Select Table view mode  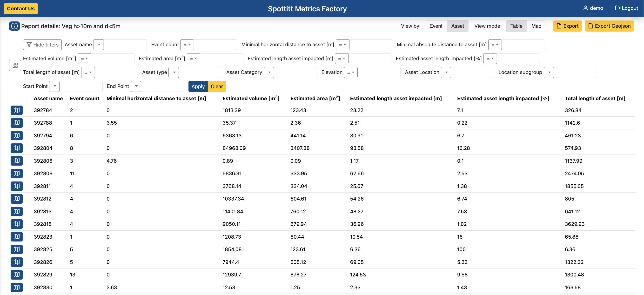coord(516,26)
